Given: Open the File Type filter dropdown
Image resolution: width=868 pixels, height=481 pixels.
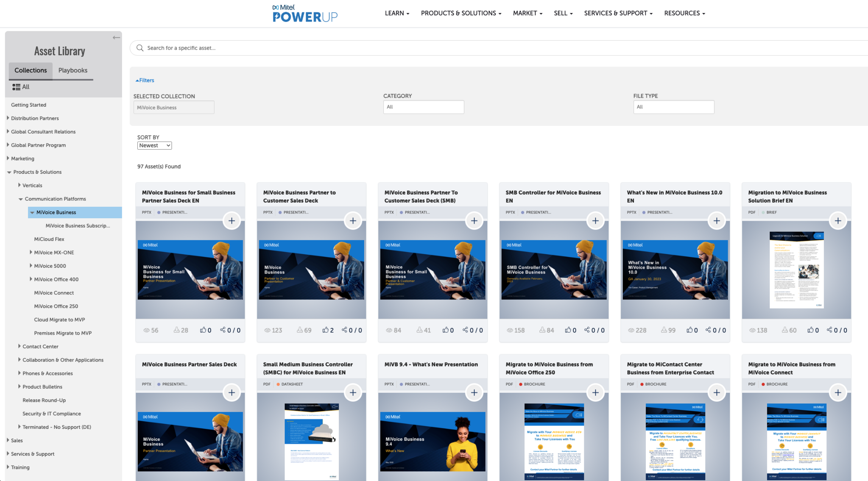Looking at the screenshot, I should tap(673, 107).
